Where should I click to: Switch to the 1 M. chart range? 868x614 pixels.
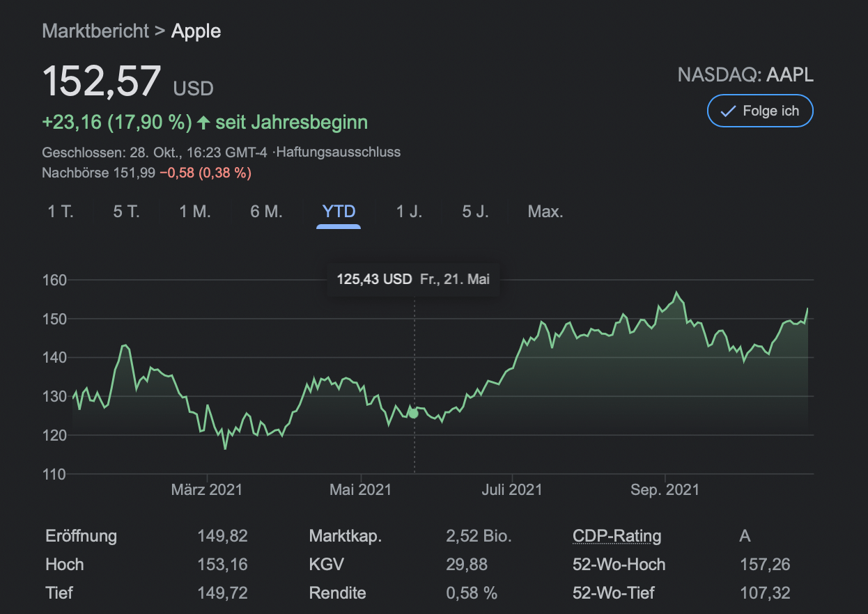(x=195, y=212)
